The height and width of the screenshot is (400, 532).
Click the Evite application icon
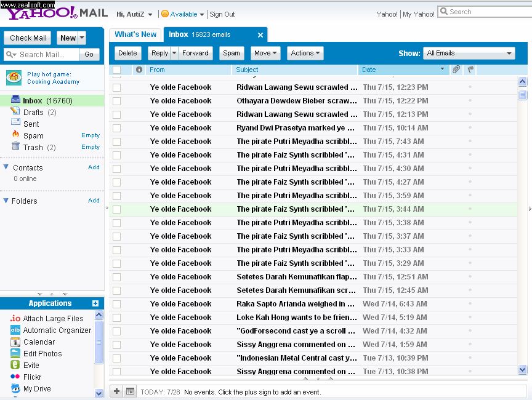tap(15, 365)
